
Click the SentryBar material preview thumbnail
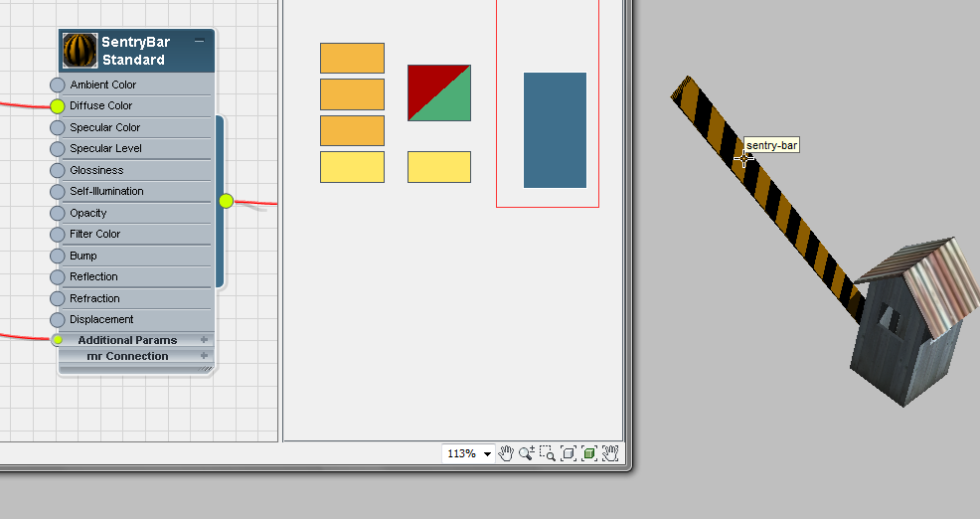80,51
